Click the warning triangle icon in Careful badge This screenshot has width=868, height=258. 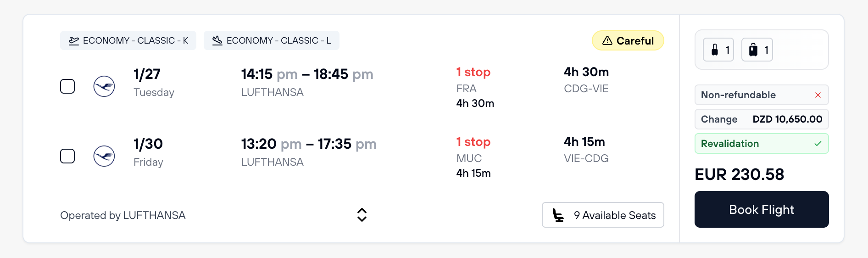(607, 41)
